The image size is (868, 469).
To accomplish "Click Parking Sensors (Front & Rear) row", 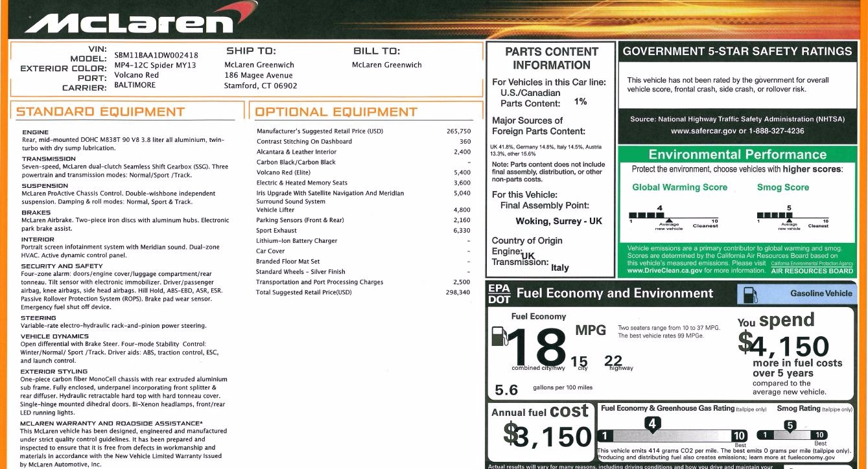I will coord(364,220).
